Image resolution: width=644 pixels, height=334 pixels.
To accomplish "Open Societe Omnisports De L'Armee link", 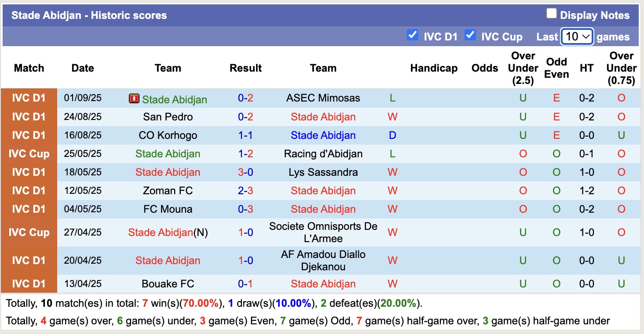I will point(323,232).
